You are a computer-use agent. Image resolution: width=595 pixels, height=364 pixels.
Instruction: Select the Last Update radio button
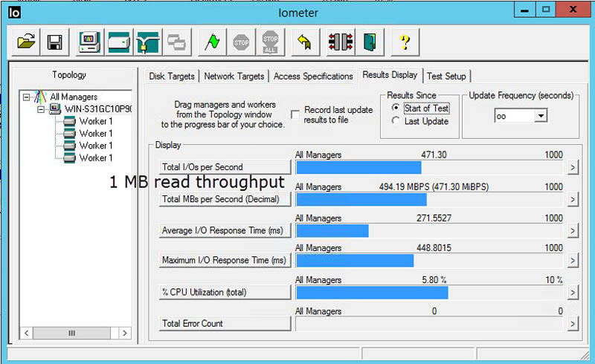point(396,120)
